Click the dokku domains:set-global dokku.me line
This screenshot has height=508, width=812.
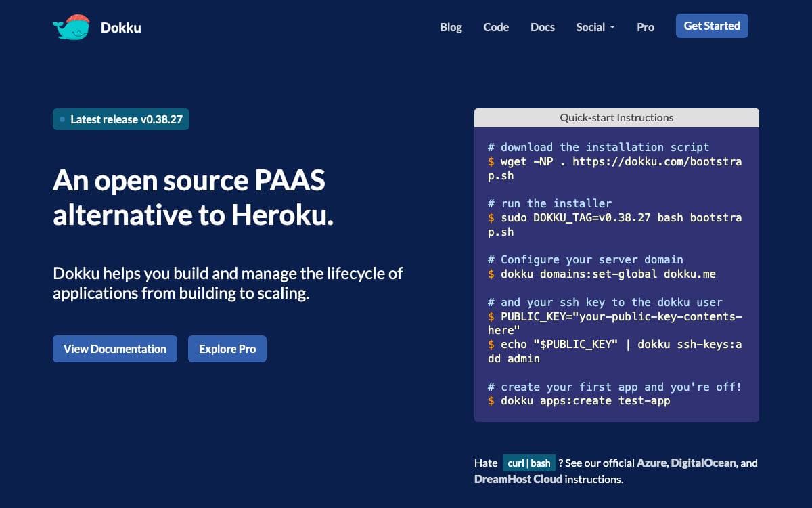pyautogui.click(x=608, y=274)
